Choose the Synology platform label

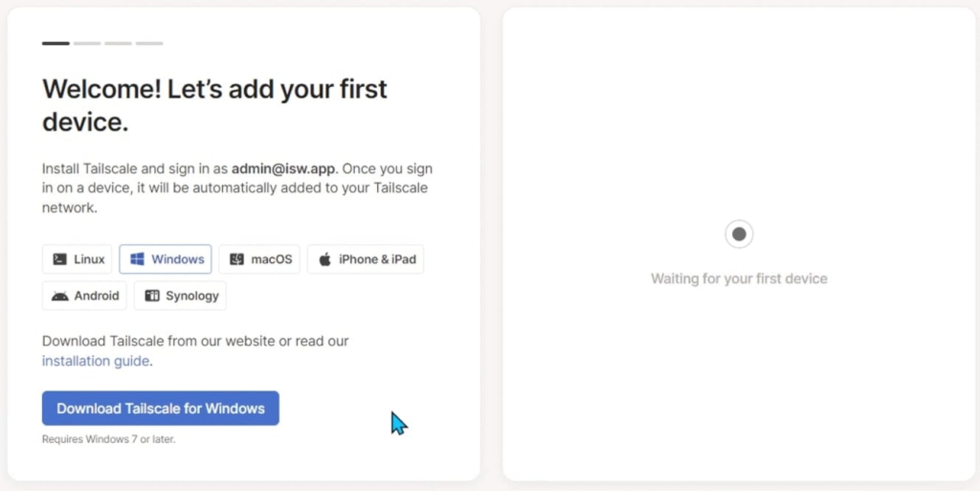pyautogui.click(x=191, y=296)
